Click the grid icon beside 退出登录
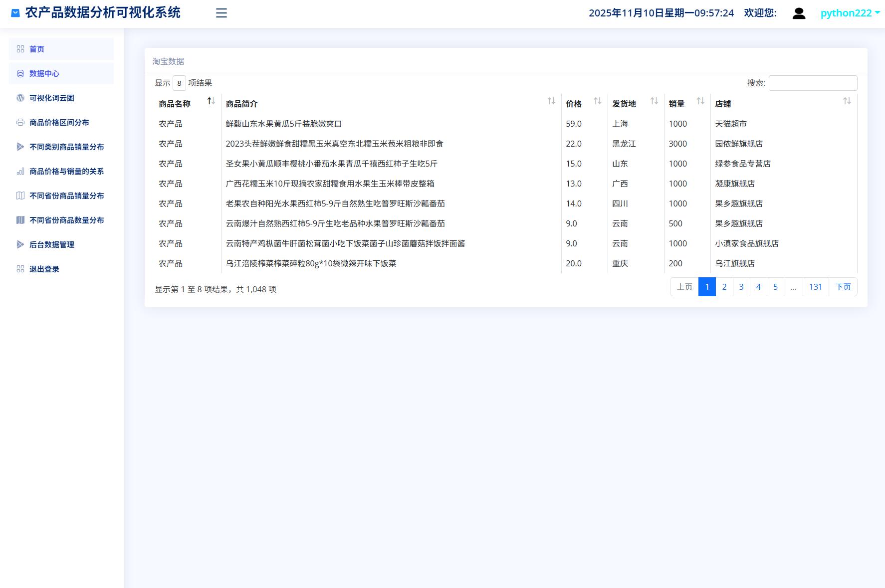This screenshot has width=885, height=588. (x=20, y=269)
